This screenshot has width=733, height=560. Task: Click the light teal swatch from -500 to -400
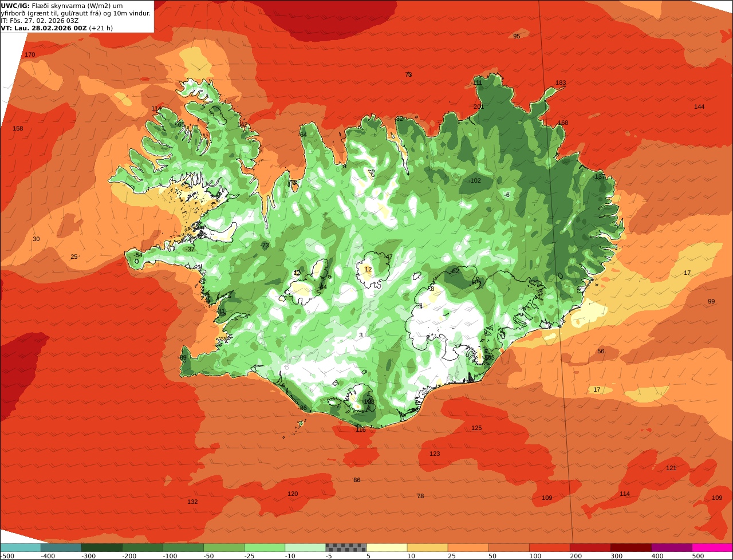pos(21,547)
